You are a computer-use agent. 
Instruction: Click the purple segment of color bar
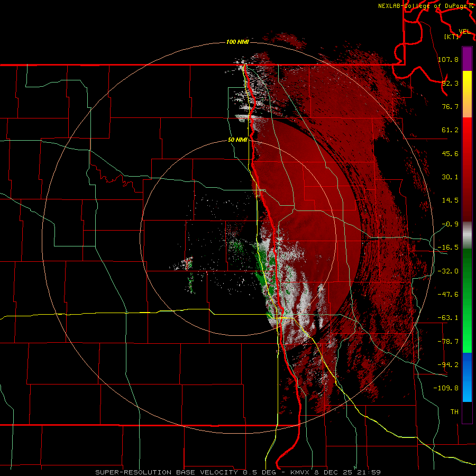tap(467, 59)
